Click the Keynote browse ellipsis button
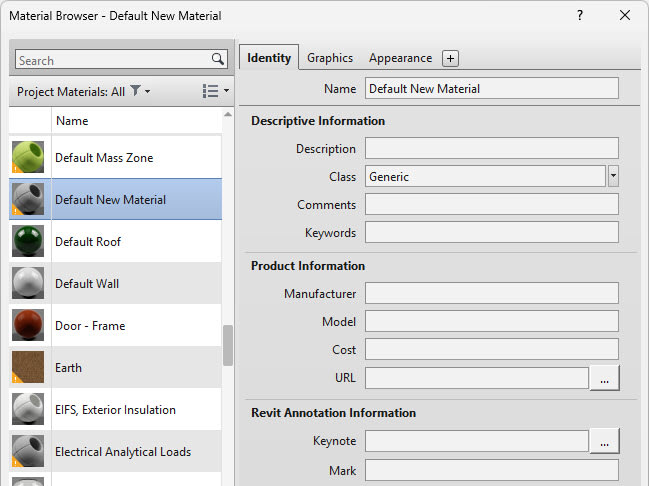Viewport: 649px width, 486px height. tap(605, 441)
